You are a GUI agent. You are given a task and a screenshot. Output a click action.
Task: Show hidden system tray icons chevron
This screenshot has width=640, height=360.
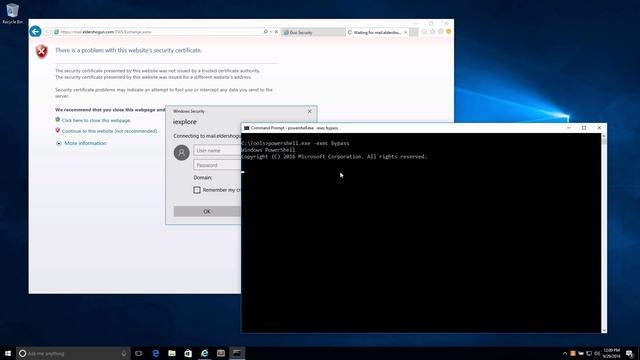coord(565,353)
